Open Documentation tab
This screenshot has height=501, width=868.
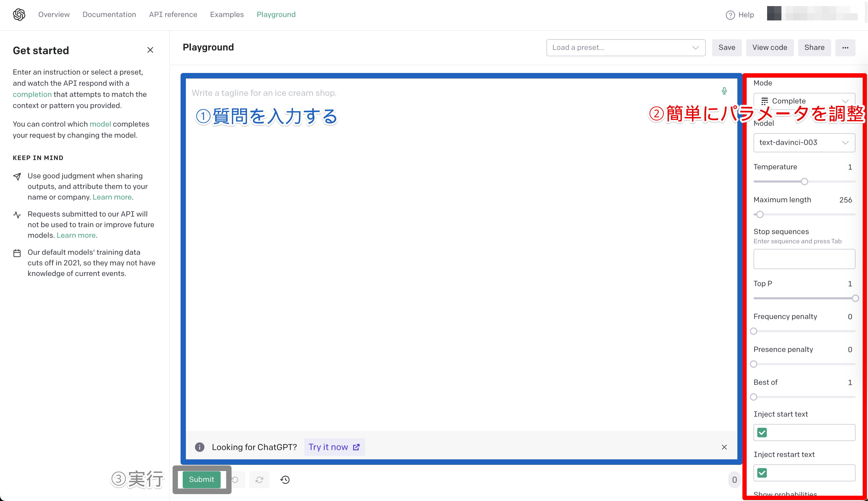[x=109, y=14]
